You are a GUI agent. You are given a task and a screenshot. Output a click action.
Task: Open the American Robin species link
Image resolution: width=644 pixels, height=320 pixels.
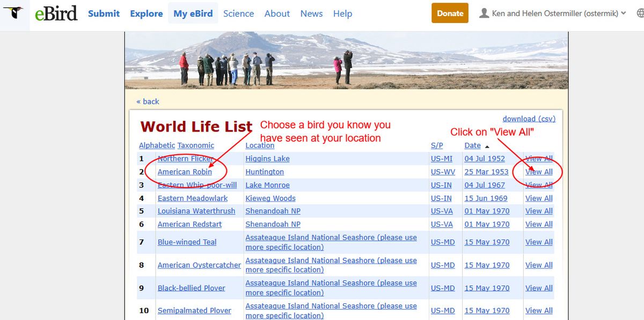185,172
